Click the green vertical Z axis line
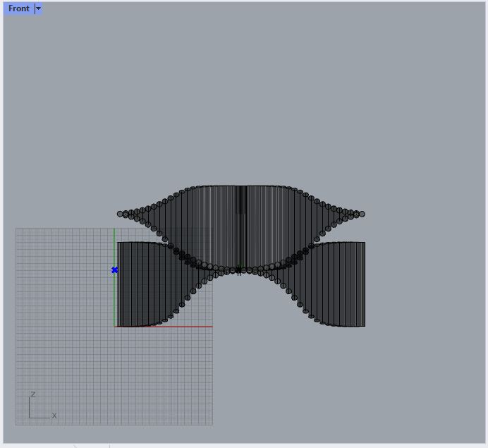Viewport: 488px width, 448px height. click(x=114, y=277)
